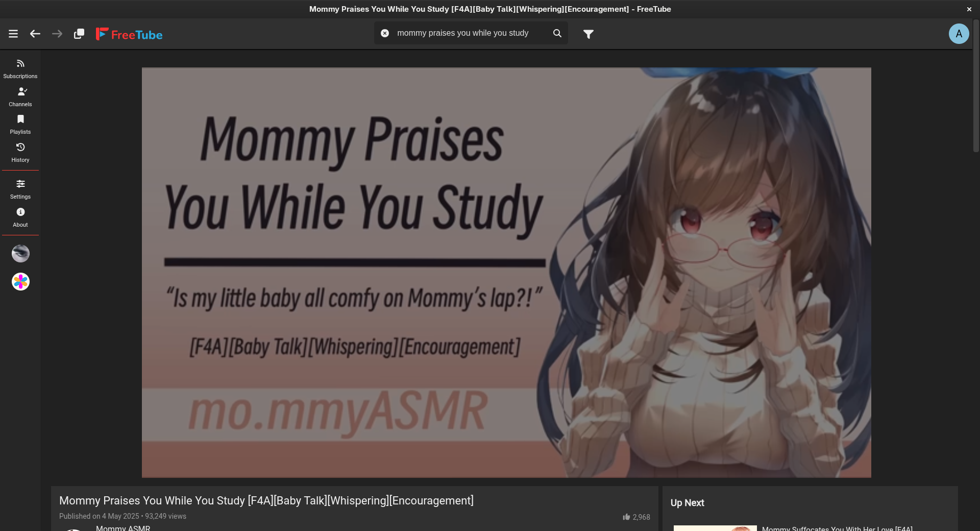
Task: Open Settings in the sidebar
Action: 20,189
